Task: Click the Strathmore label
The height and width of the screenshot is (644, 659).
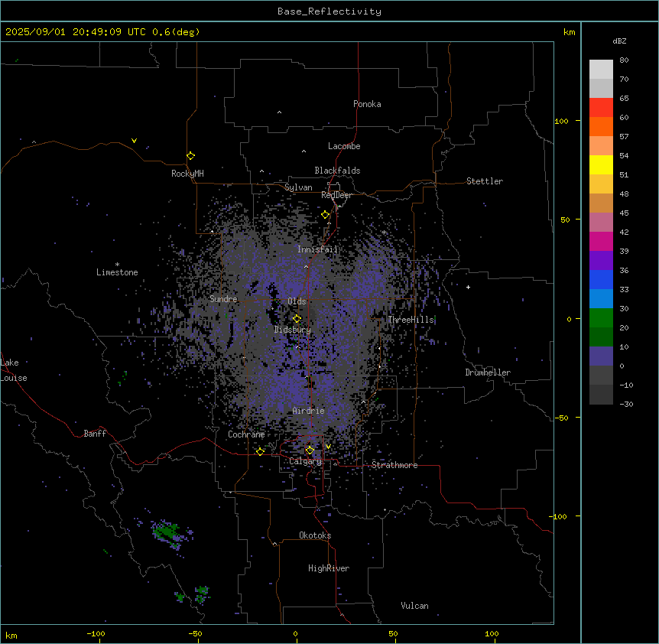Action: pyautogui.click(x=394, y=465)
